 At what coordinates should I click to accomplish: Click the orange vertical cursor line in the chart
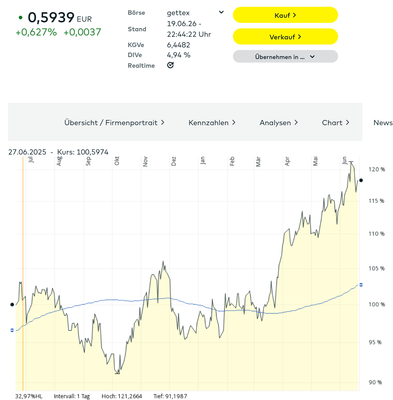(23, 273)
